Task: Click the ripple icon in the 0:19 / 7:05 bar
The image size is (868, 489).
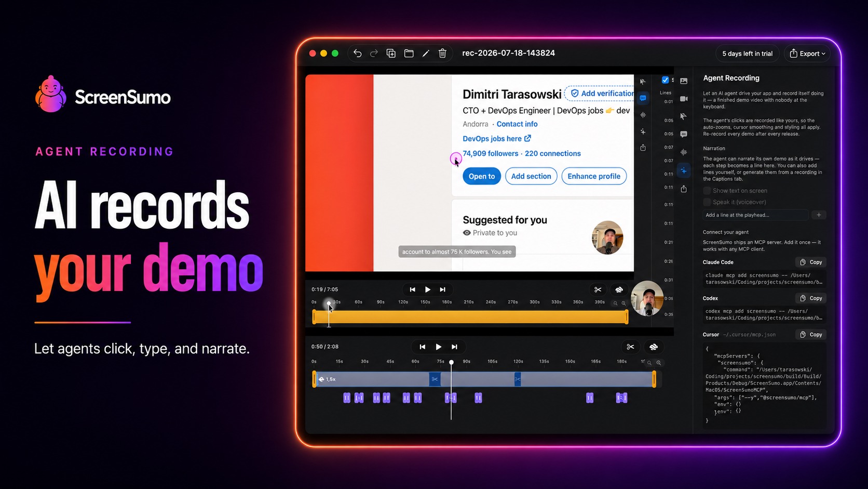Action: 619,289
